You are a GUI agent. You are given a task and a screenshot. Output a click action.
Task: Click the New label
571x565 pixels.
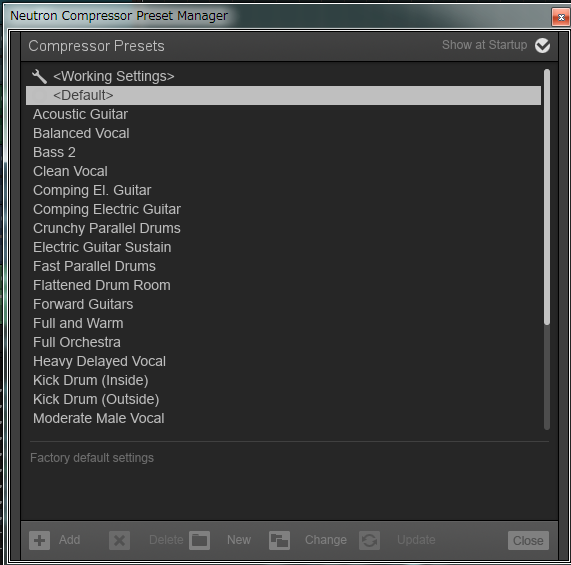pyautogui.click(x=239, y=540)
